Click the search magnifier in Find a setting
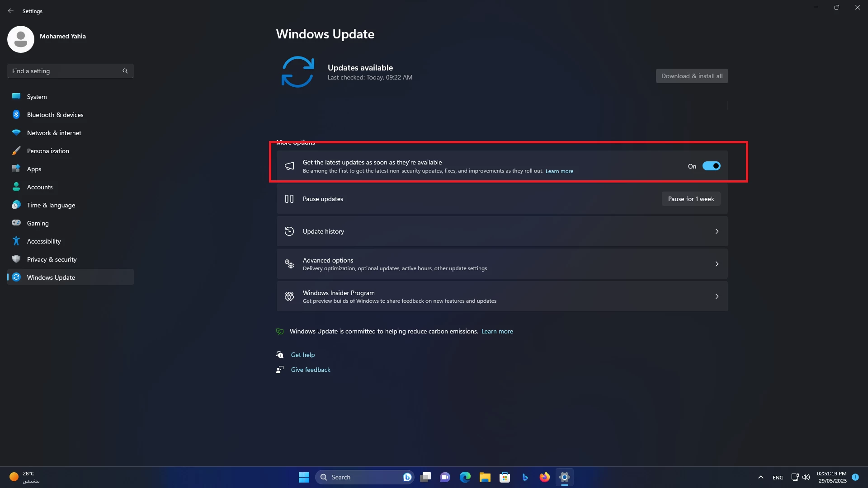Screen dimensions: 868x488 [125, 71]
